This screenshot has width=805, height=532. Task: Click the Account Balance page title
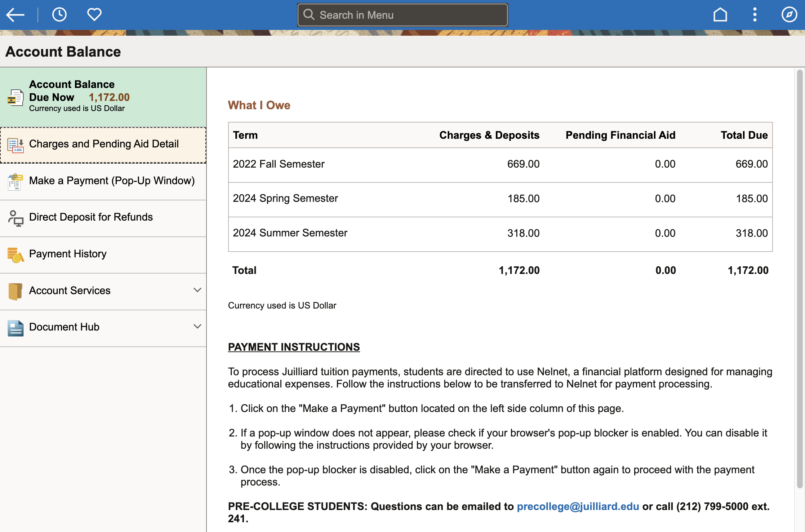click(63, 52)
